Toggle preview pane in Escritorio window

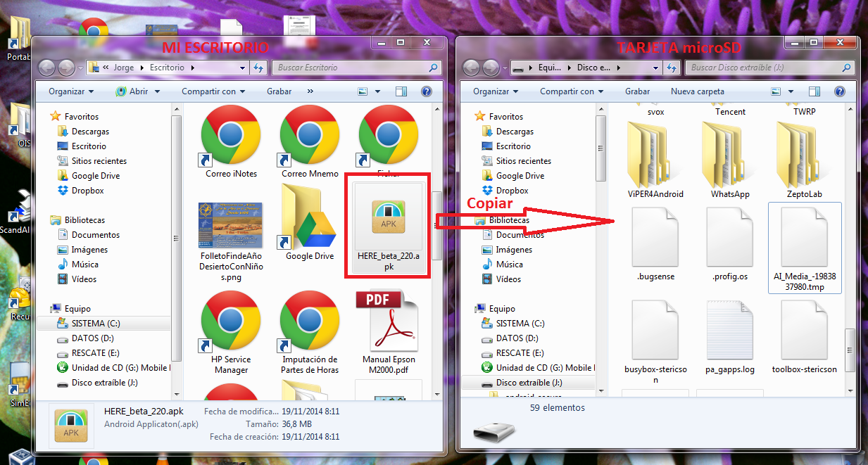[401, 91]
